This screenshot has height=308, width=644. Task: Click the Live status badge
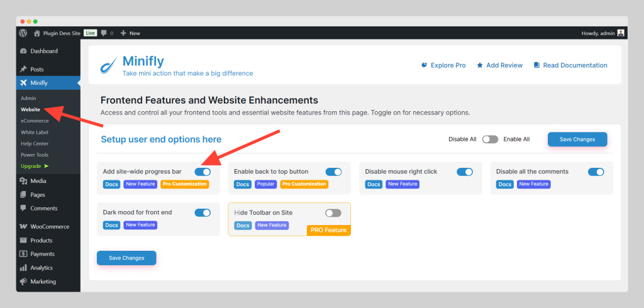click(91, 33)
